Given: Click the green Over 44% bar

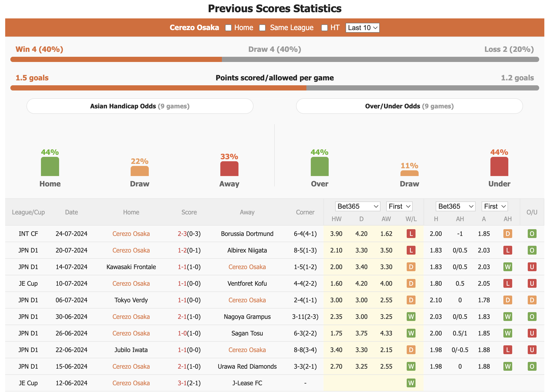Looking at the screenshot, I should pos(320,166).
